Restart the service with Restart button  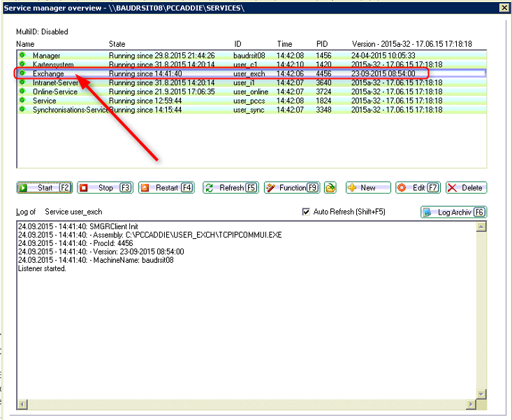click(166, 187)
